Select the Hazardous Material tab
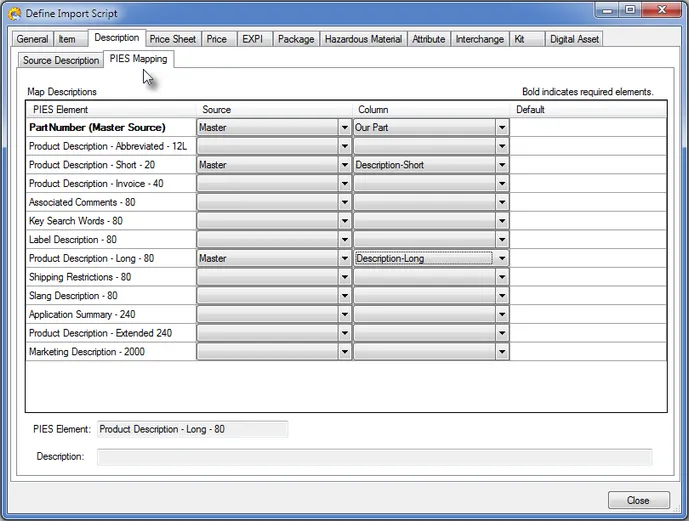This screenshot has width=689, height=521. [x=364, y=39]
